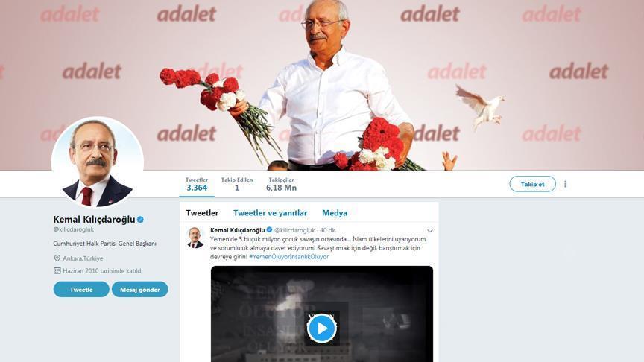This screenshot has height=362, width=644.
Task: View the 3.364 Tweetler count
Action: [x=197, y=184]
